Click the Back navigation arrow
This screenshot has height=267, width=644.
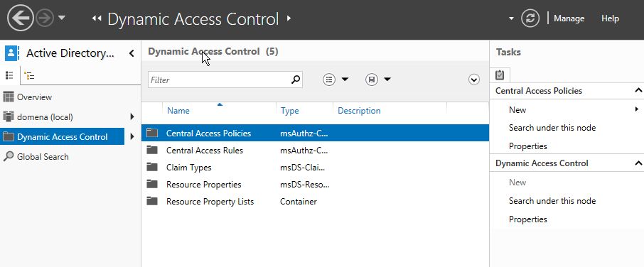coord(20,18)
